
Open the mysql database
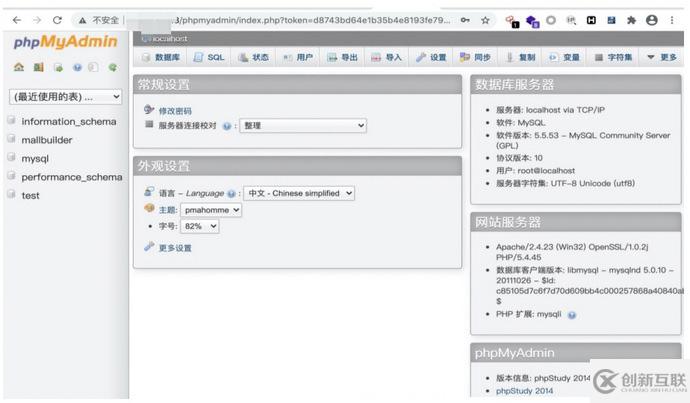[x=35, y=159]
